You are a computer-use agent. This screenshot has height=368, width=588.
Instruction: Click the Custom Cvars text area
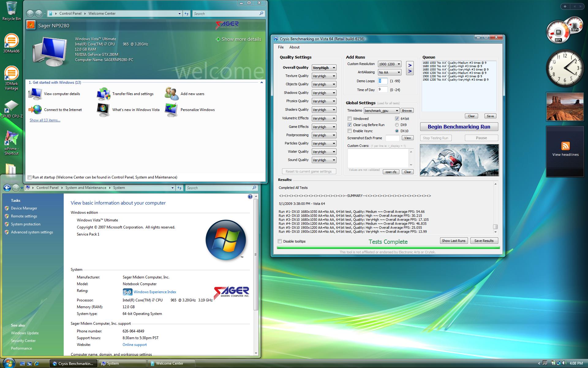(x=378, y=158)
